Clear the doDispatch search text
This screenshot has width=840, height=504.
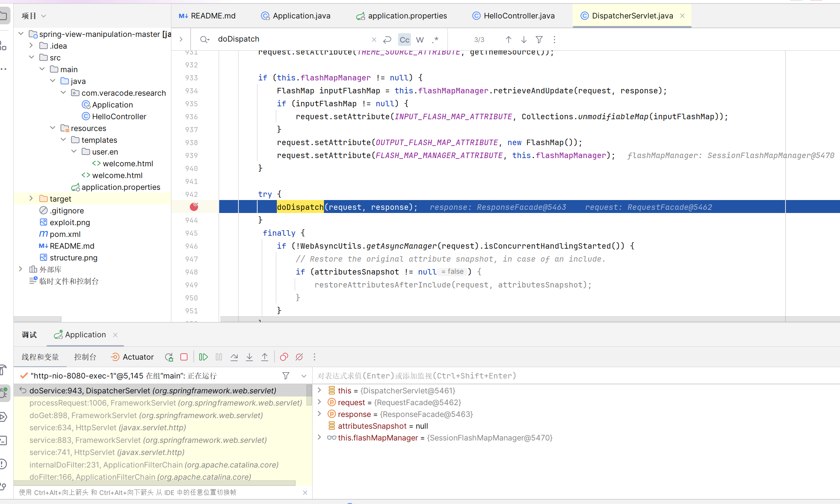374,40
